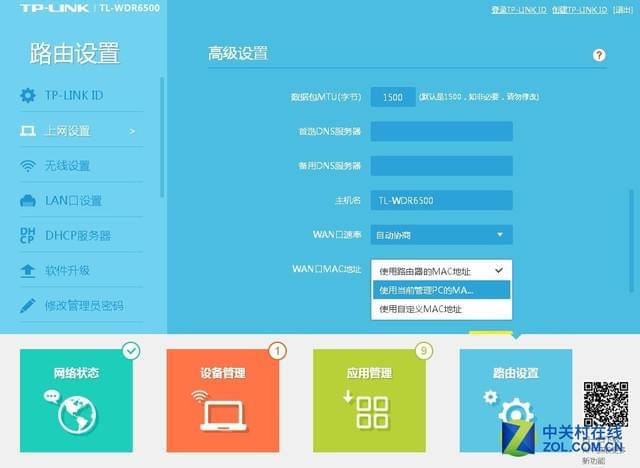Viewport: 640px width, 468px height.
Task: Click the 首选DNS服务器 input field
Action: [442, 131]
